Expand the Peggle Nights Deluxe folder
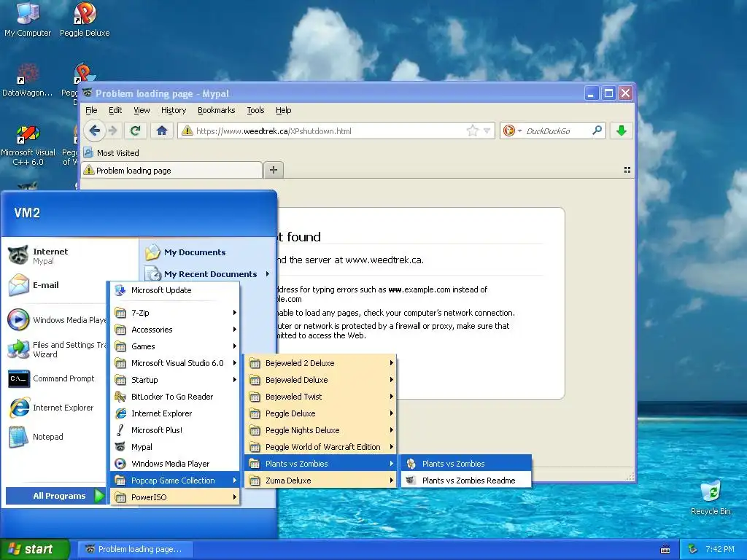The width and height of the screenshot is (747, 560). pos(320,430)
